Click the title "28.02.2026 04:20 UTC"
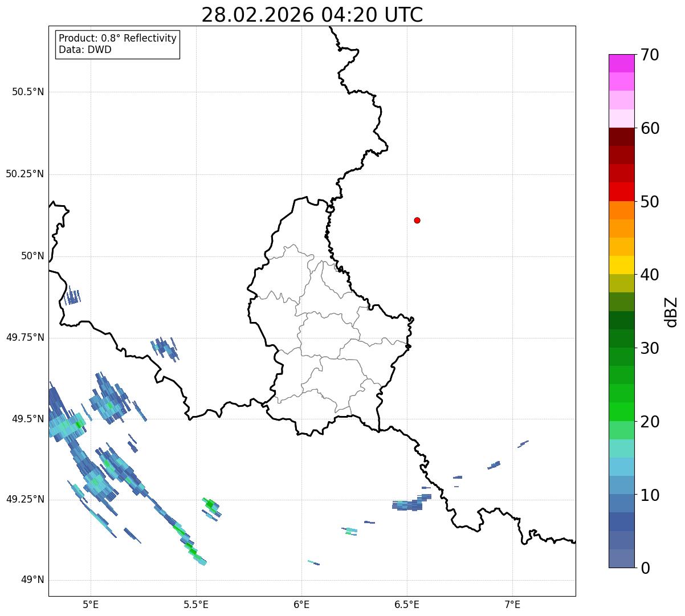685x616 pixels. (x=312, y=15)
